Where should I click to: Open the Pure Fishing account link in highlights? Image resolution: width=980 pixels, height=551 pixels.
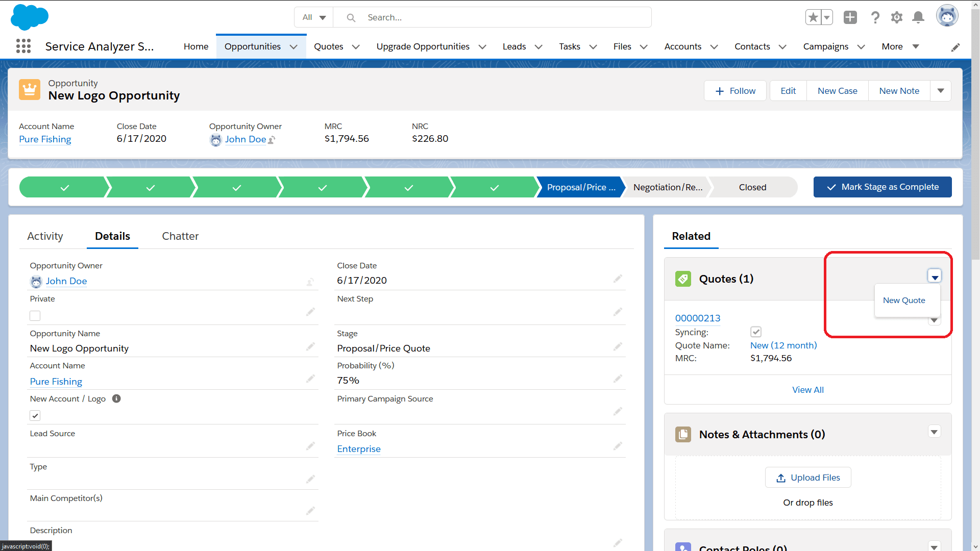click(x=45, y=139)
